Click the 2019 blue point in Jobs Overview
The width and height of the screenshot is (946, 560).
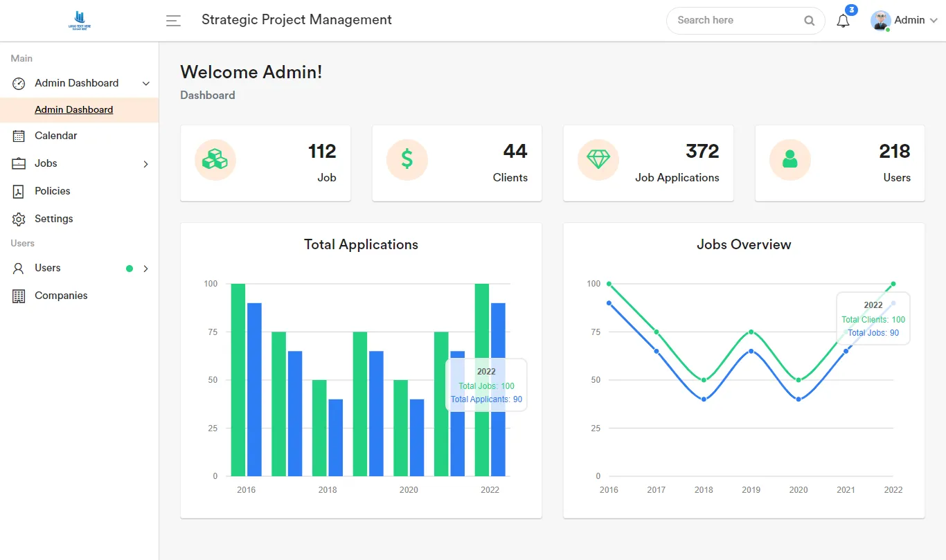(x=751, y=351)
